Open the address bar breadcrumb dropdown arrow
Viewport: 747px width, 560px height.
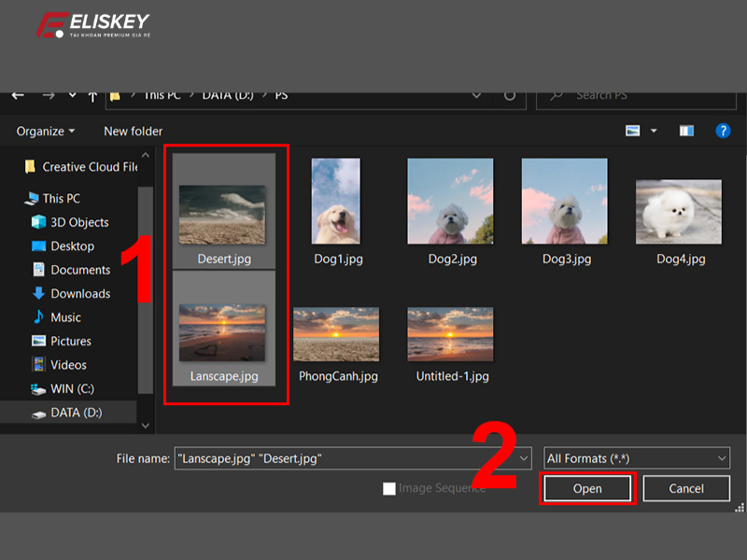point(477,94)
